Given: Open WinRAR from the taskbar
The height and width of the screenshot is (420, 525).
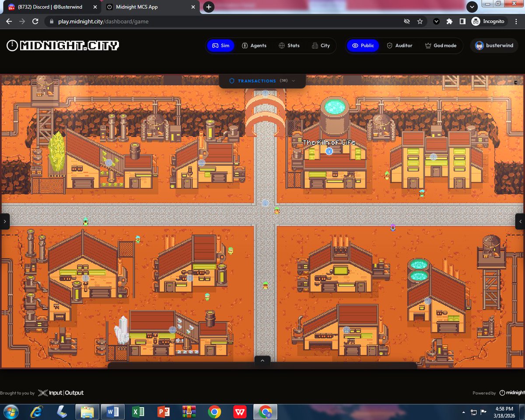Looking at the screenshot, I should tap(189, 412).
